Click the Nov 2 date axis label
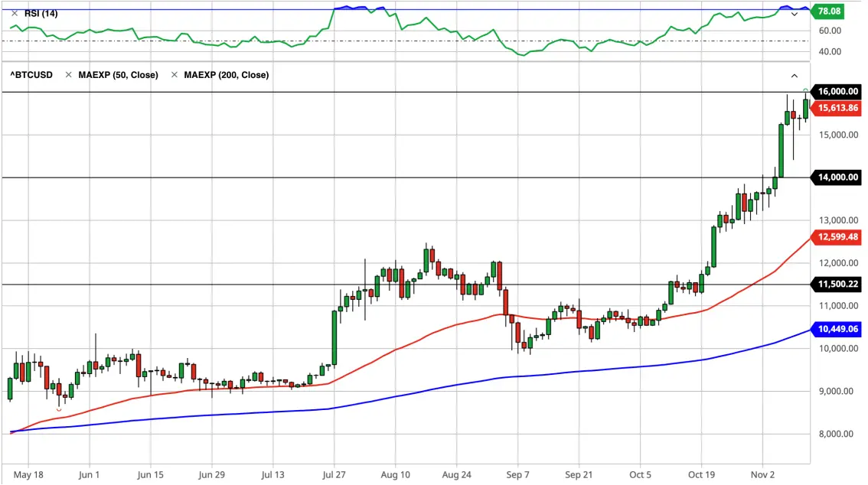868x485 pixels. (x=763, y=474)
